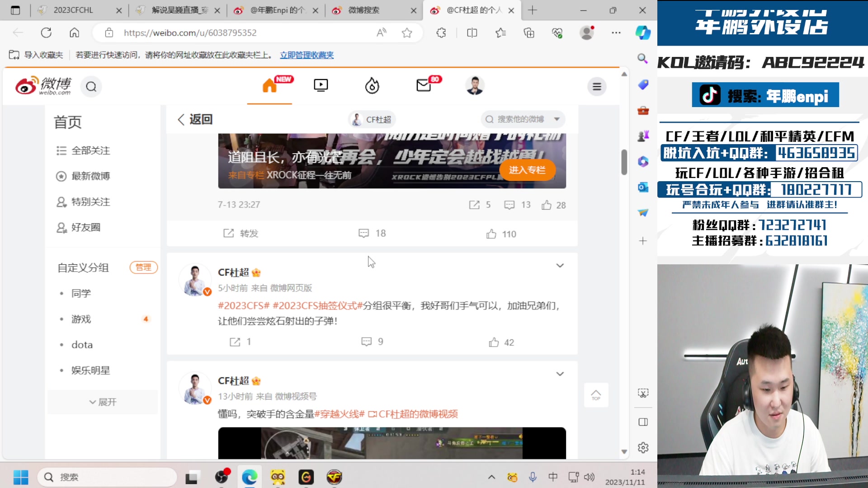Image resolution: width=868 pixels, height=488 pixels.
Task: Like the post with 42 likes
Action: (x=501, y=343)
